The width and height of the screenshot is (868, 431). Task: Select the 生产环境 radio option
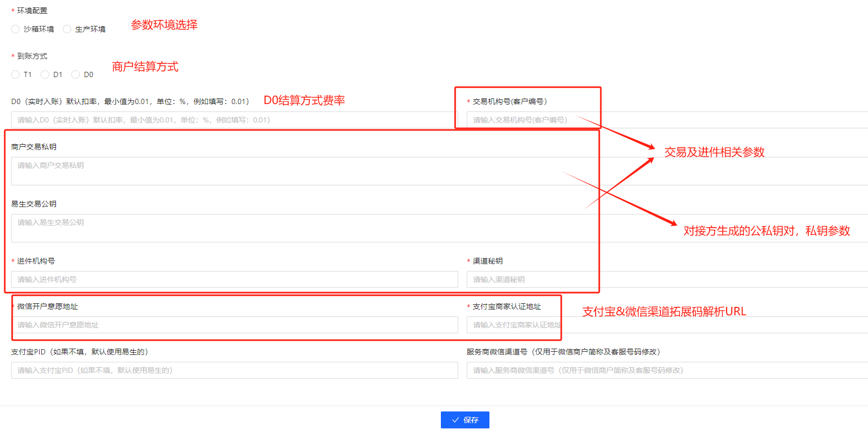tap(67, 29)
